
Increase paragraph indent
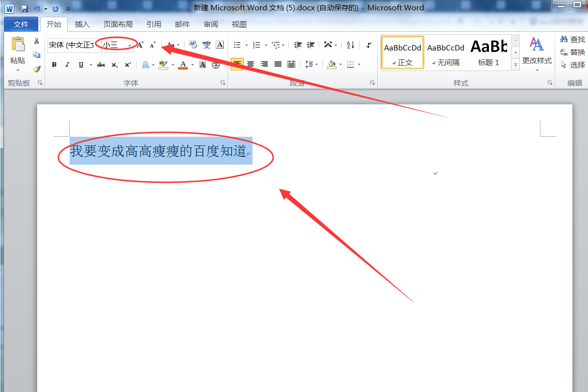coord(311,45)
